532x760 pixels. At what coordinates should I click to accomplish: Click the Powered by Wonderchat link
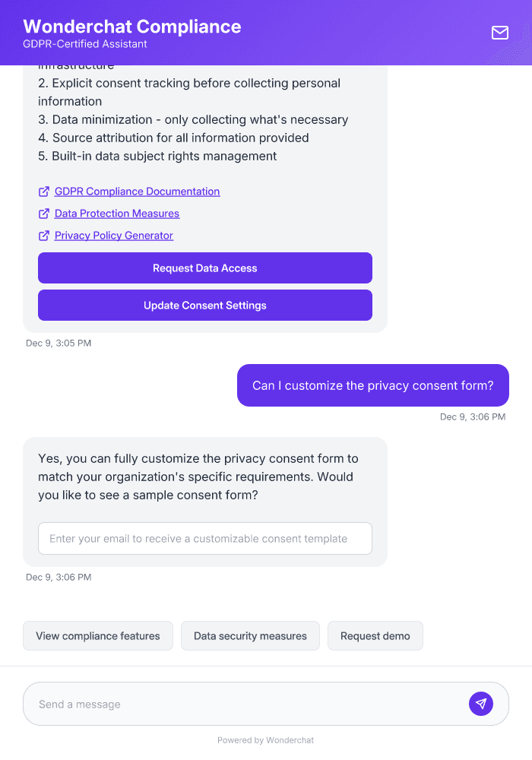click(265, 739)
